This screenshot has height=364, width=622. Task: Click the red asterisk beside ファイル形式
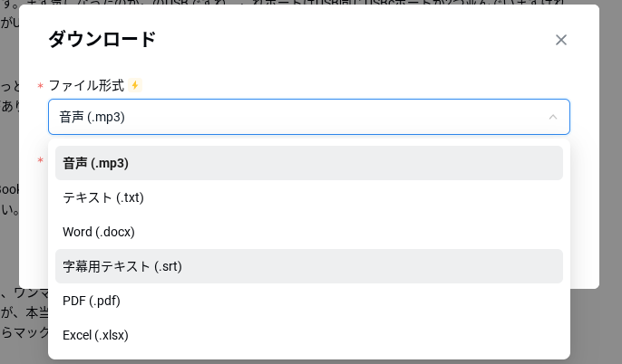pos(40,86)
